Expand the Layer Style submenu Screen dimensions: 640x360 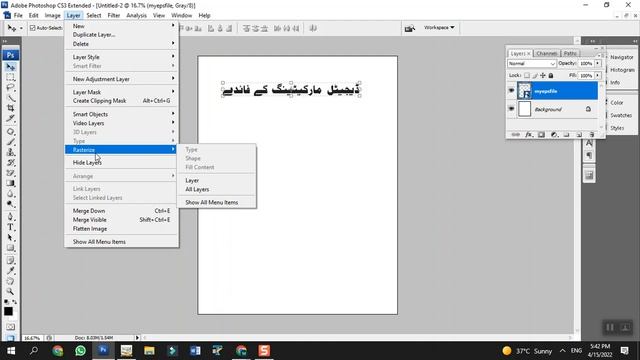click(122, 57)
